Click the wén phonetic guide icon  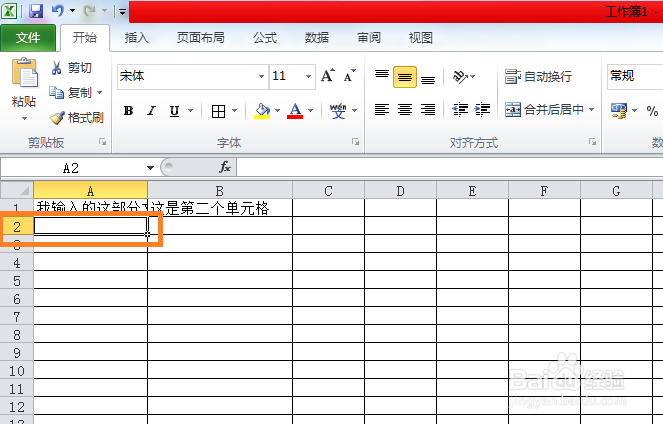[338, 111]
